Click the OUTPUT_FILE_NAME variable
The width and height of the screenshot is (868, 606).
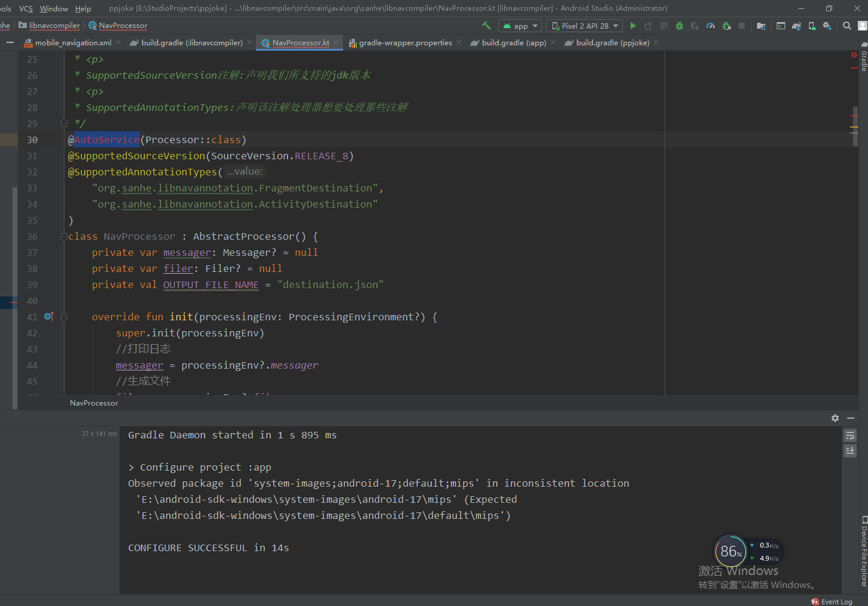click(x=211, y=285)
